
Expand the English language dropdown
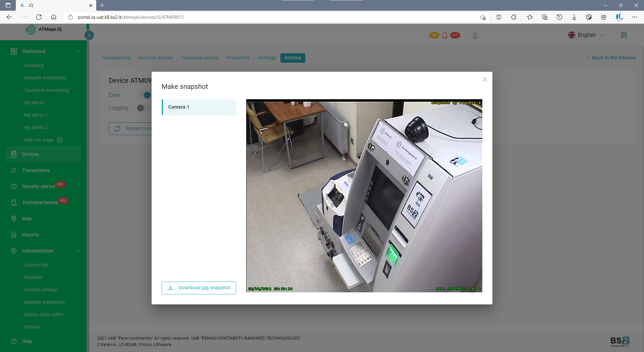coord(587,35)
